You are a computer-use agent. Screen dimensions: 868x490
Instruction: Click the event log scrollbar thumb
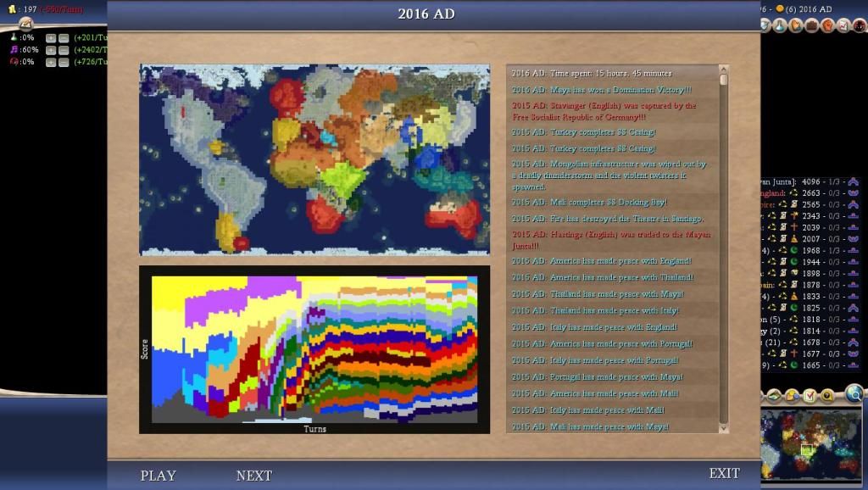point(723,80)
